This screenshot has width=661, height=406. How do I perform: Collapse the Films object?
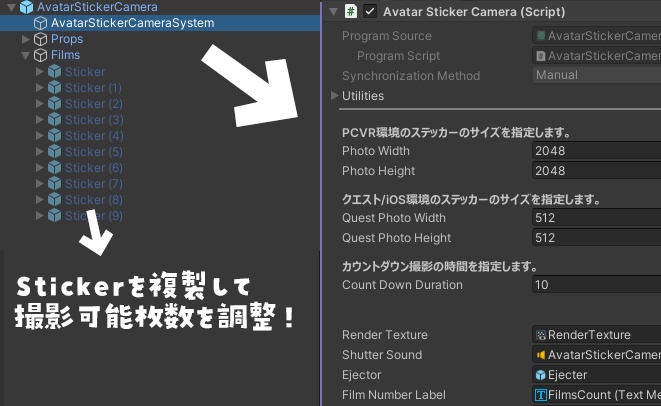pos(25,55)
